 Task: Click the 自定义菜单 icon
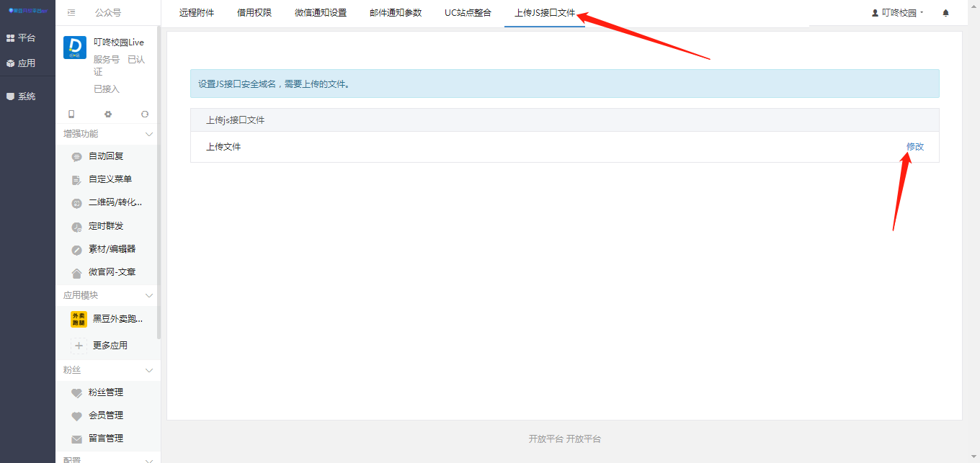[77, 180]
